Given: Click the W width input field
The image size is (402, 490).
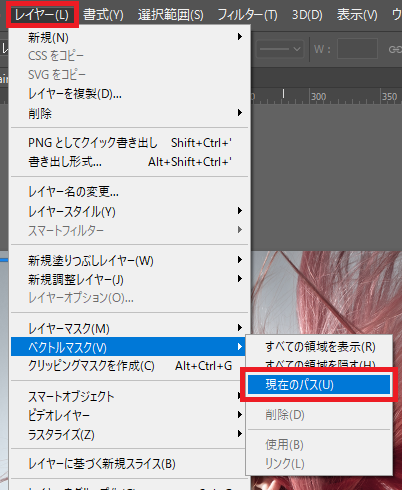Looking at the screenshot, I should click(x=357, y=49).
